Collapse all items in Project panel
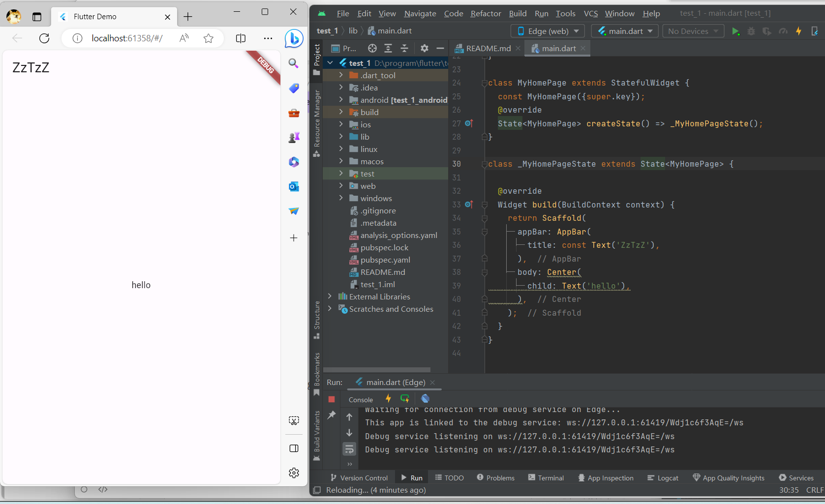The image size is (825, 504). (x=404, y=48)
